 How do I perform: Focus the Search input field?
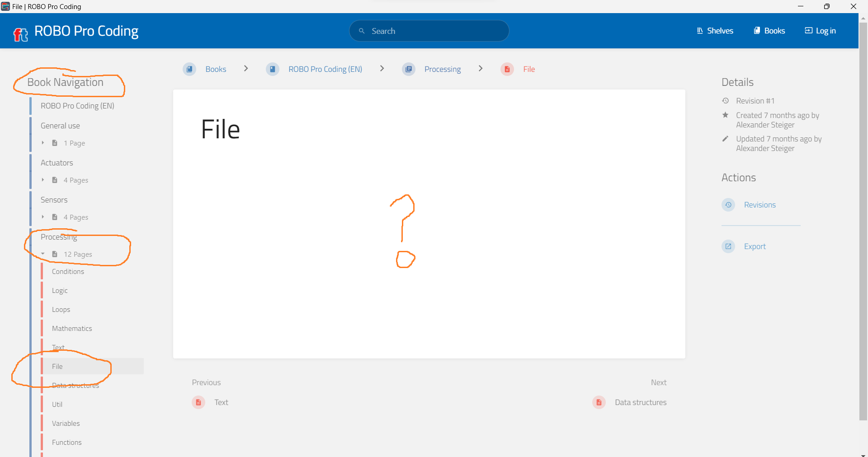tap(429, 31)
